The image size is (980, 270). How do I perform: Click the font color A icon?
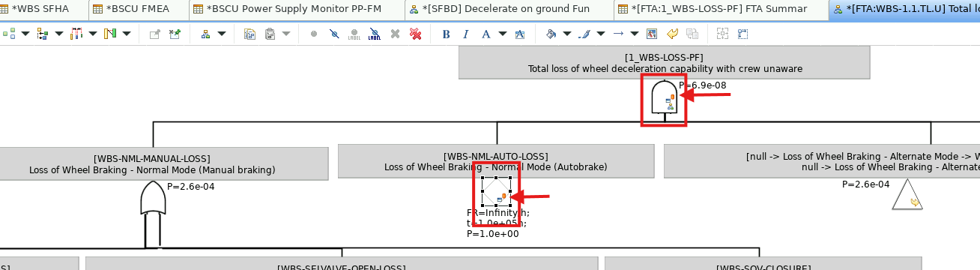pyautogui.click(x=486, y=34)
